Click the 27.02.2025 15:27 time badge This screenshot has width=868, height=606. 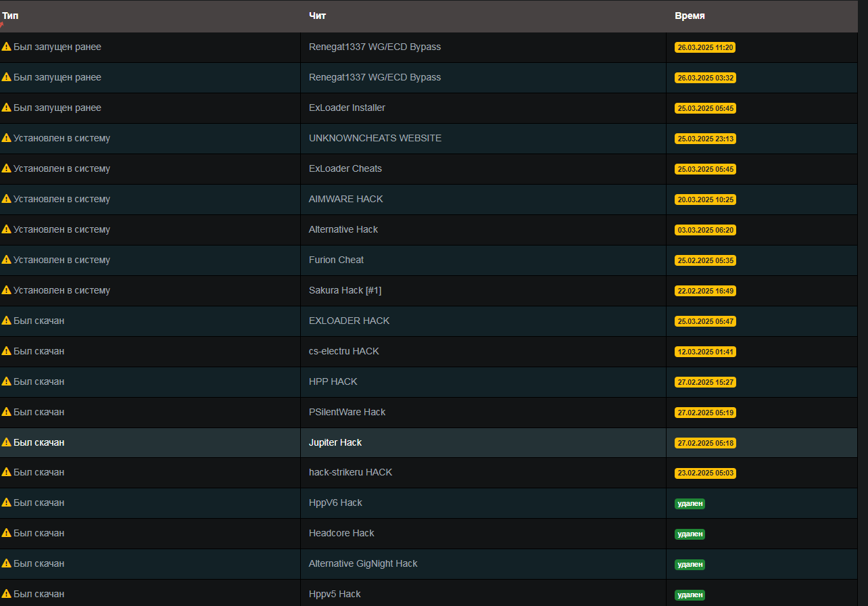[x=705, y=382]
